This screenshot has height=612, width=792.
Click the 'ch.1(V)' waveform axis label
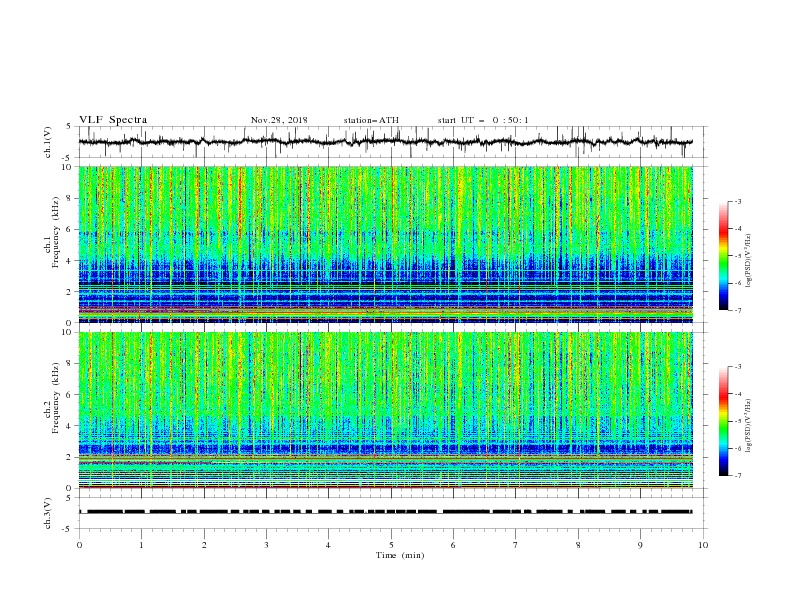pos(48,142)
